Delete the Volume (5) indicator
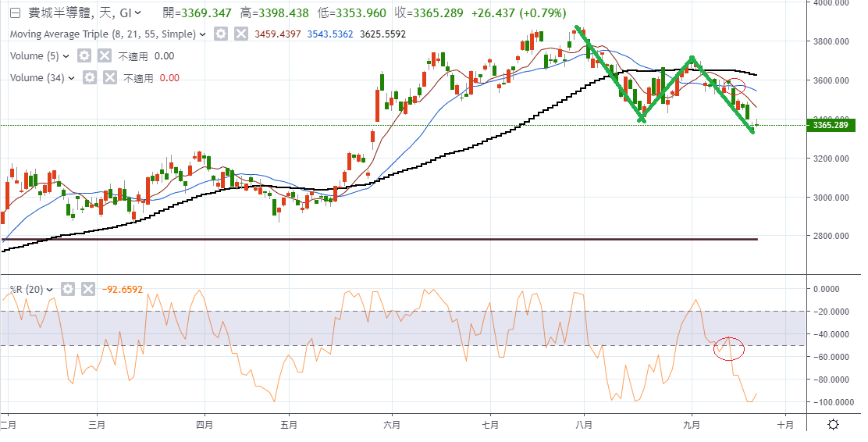 (104, 56)
